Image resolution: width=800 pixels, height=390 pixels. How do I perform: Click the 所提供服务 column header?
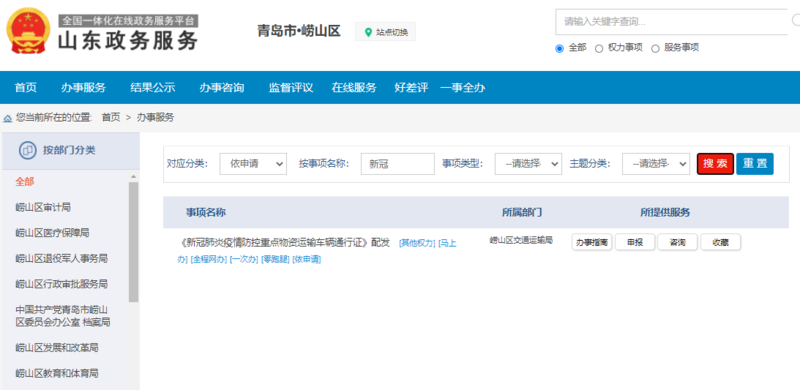coord(665,213)
